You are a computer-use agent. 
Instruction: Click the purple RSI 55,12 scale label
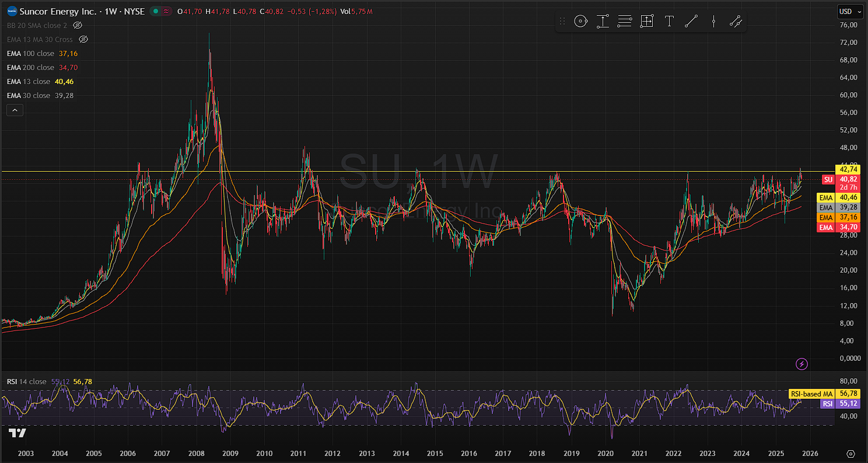tap(839, 403)
